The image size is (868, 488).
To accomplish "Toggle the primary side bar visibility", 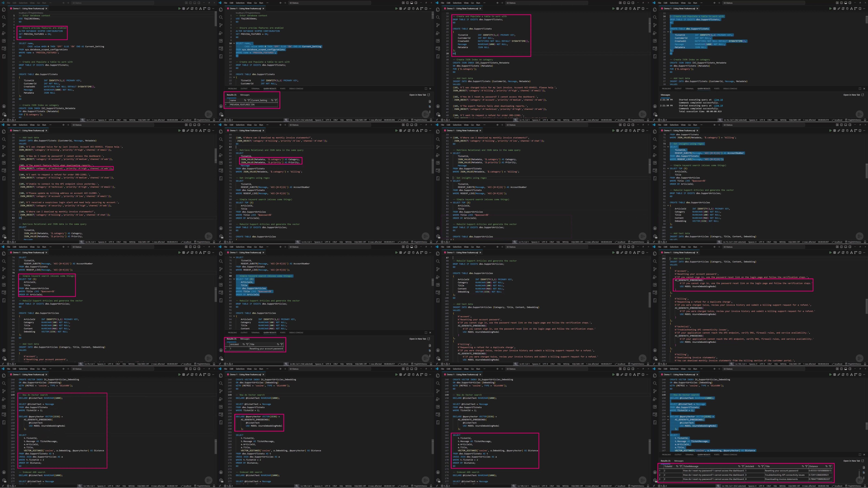I will pyautogui.click(x=407, y=3).
